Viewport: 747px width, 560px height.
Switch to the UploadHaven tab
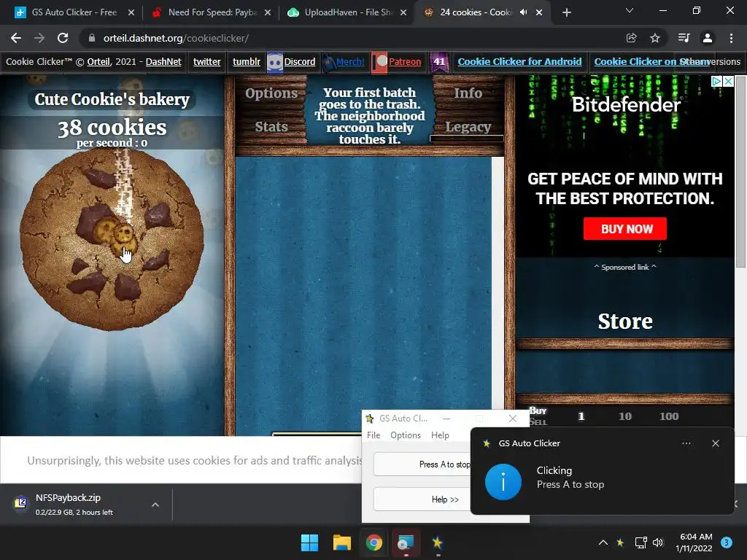348,12
